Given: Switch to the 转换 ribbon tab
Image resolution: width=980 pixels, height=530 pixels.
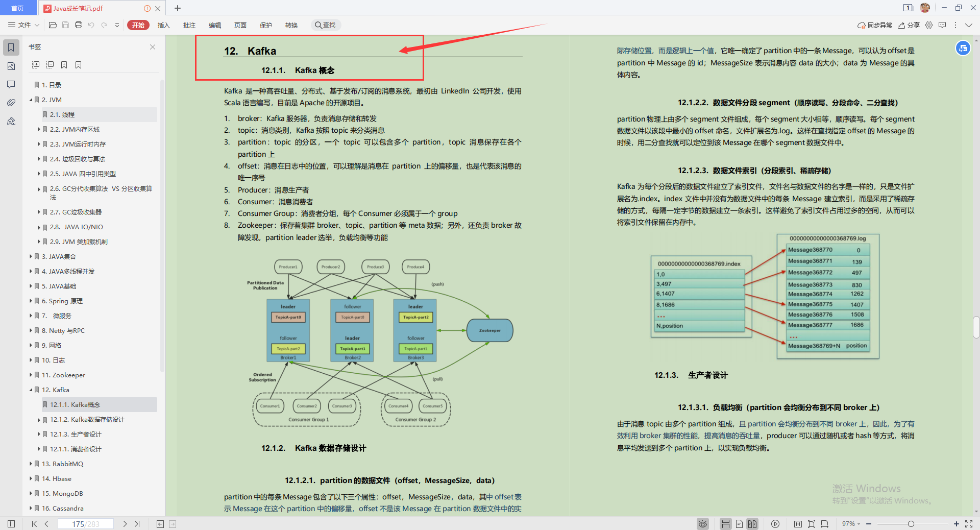Looking at the screenshot, I should point(291,25).
